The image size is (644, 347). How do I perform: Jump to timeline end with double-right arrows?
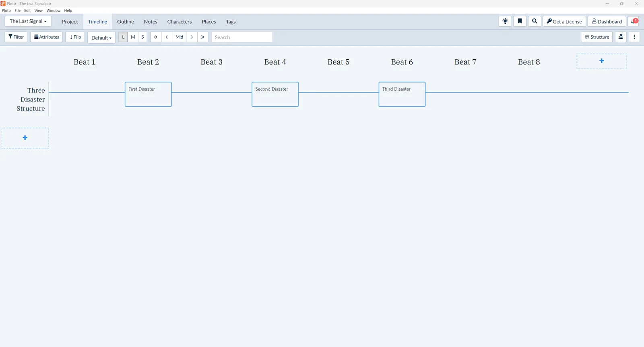pos(203,37)
